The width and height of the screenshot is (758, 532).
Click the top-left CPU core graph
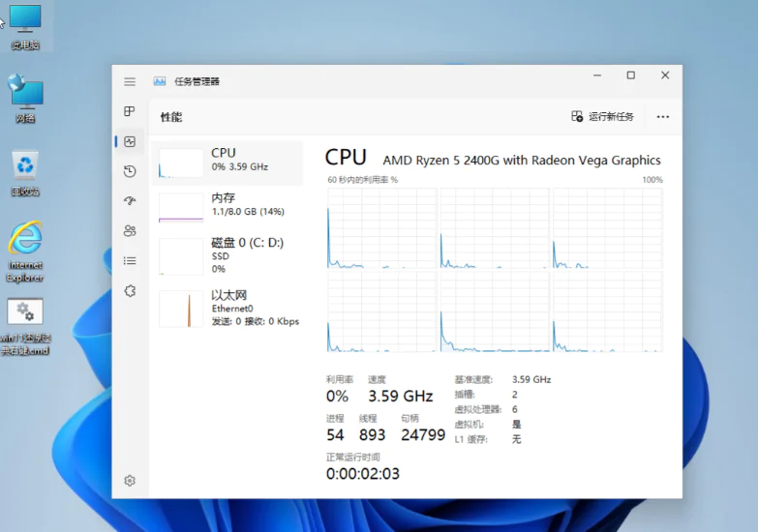coord(381,228)
